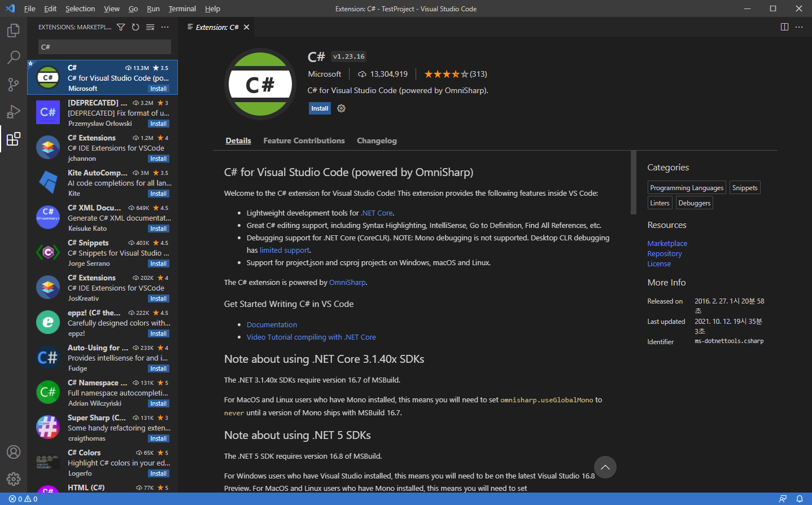
Task: Open the limited support link
Action: (285, 250)
